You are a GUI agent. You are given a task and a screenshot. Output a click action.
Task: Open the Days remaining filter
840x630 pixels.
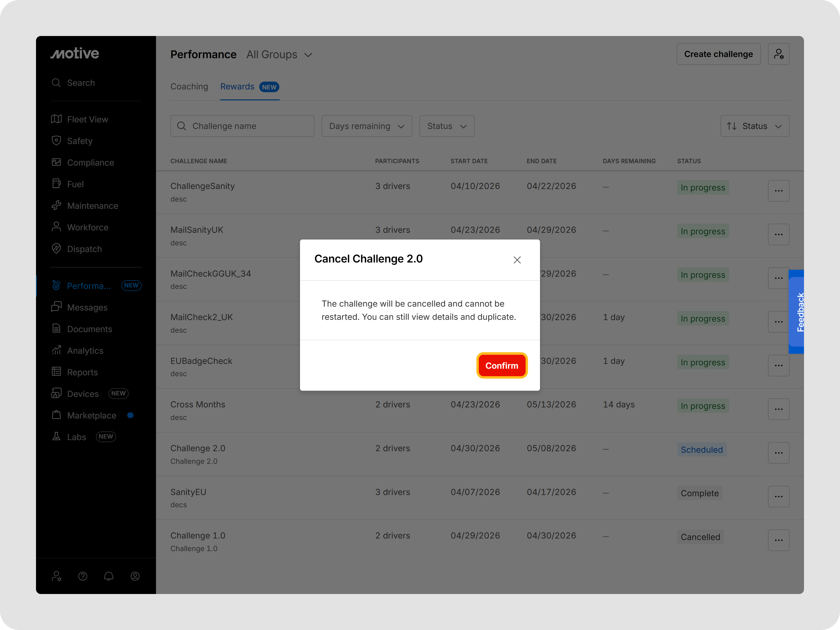[367, 126]
